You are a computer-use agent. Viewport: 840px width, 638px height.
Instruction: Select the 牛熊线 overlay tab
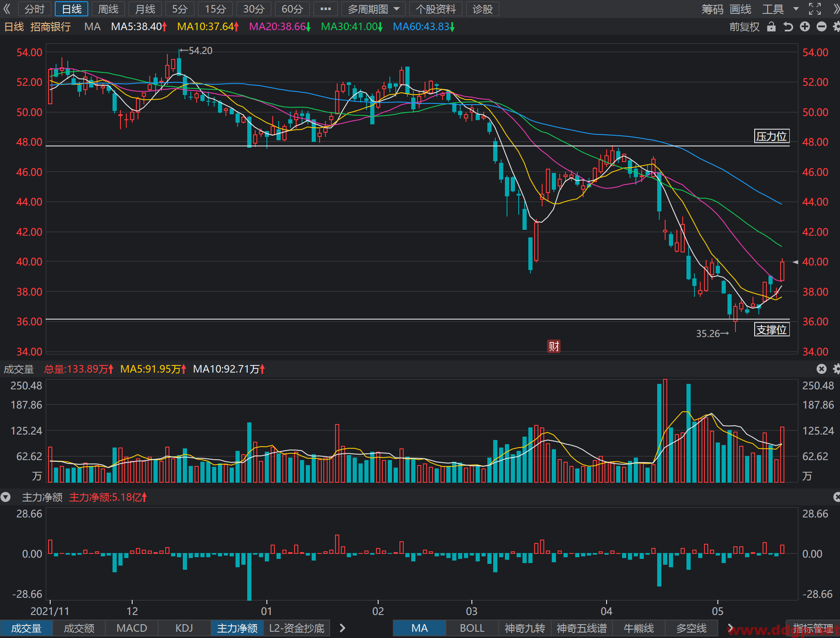tap(638, 628)
